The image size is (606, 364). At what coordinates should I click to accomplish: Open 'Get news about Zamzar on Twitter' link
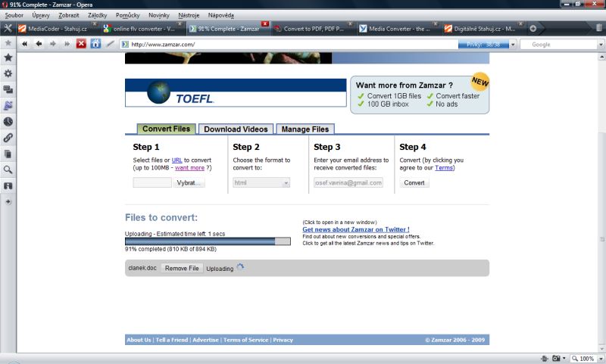355,229
